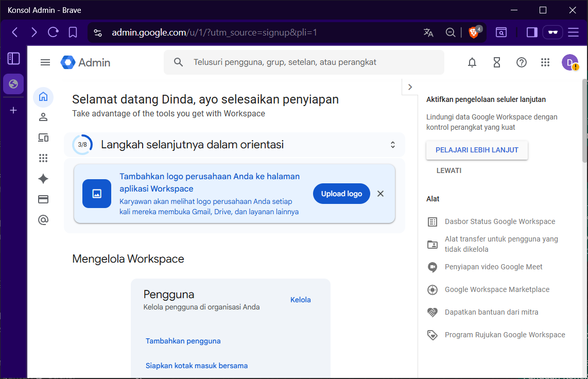Screen dimensions: 588x379
Task: Open notifications bell
Action: click(x=472, y=63)
